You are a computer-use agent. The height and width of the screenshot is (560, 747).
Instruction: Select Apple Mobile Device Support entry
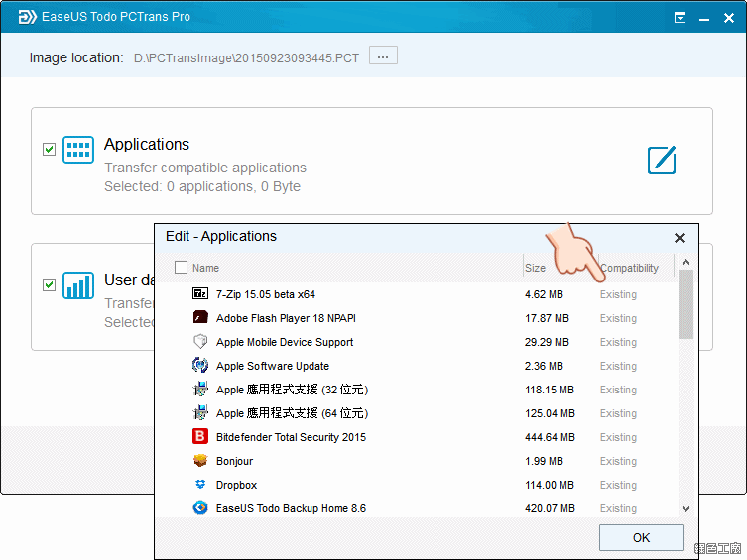coord(285,342)
